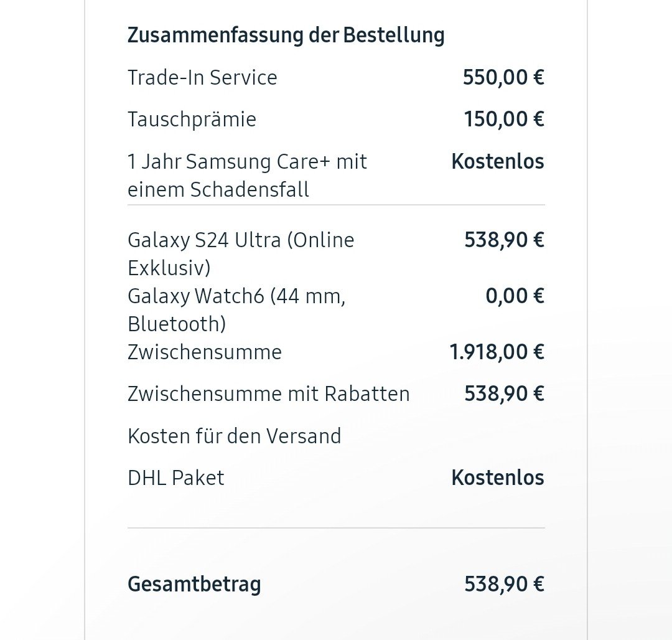
Task: Select the "Zwischensumme mit Rabatten" label
Action: click(269, 394)
